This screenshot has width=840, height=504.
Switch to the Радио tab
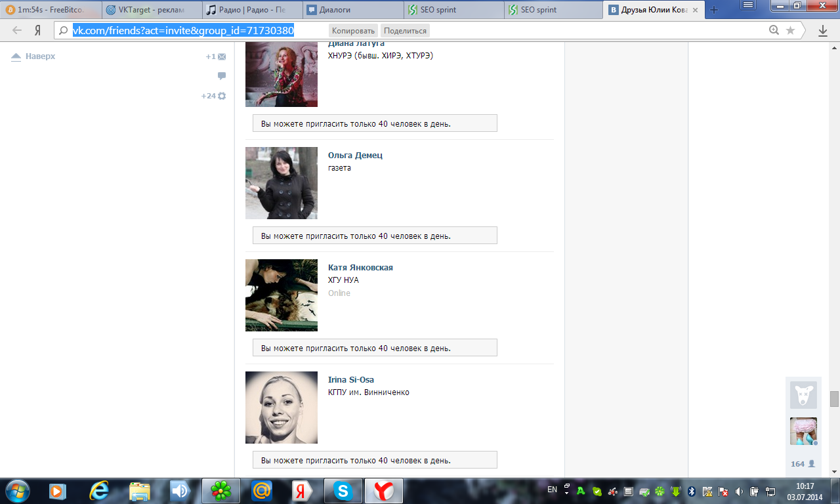pos(251,10)
